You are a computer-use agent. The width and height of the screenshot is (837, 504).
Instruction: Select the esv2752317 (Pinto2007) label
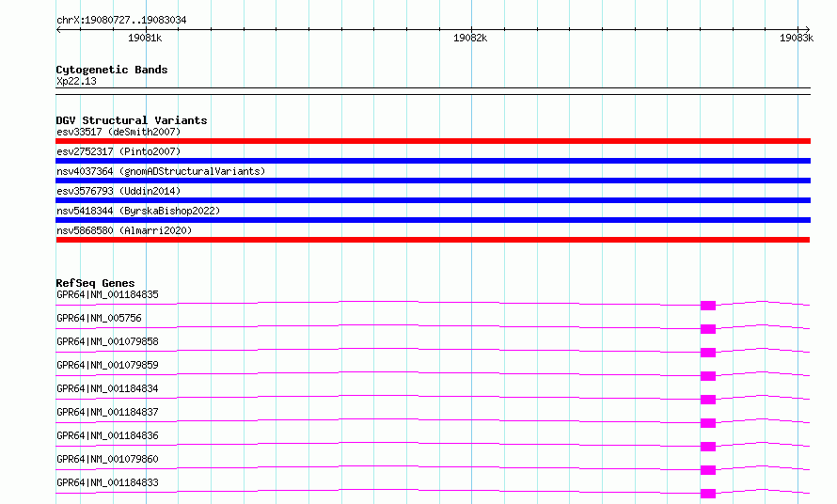[x=118, y=151]
